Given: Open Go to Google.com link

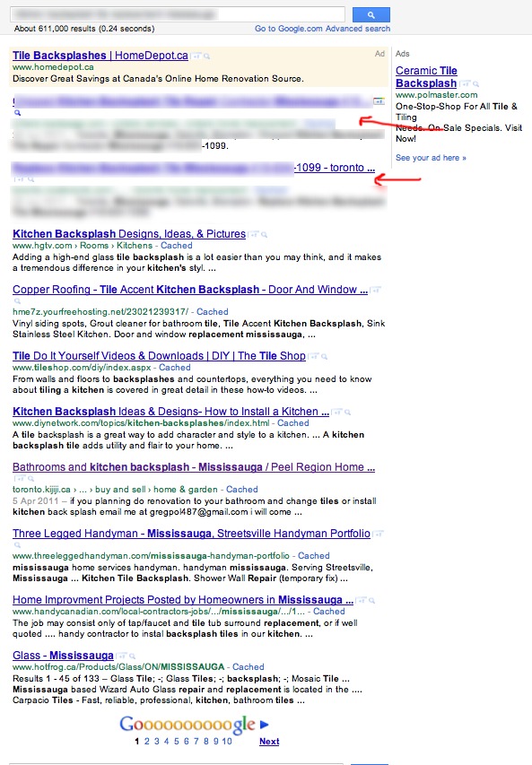Looking at the screenshot, I should click(x=289, y=29).
